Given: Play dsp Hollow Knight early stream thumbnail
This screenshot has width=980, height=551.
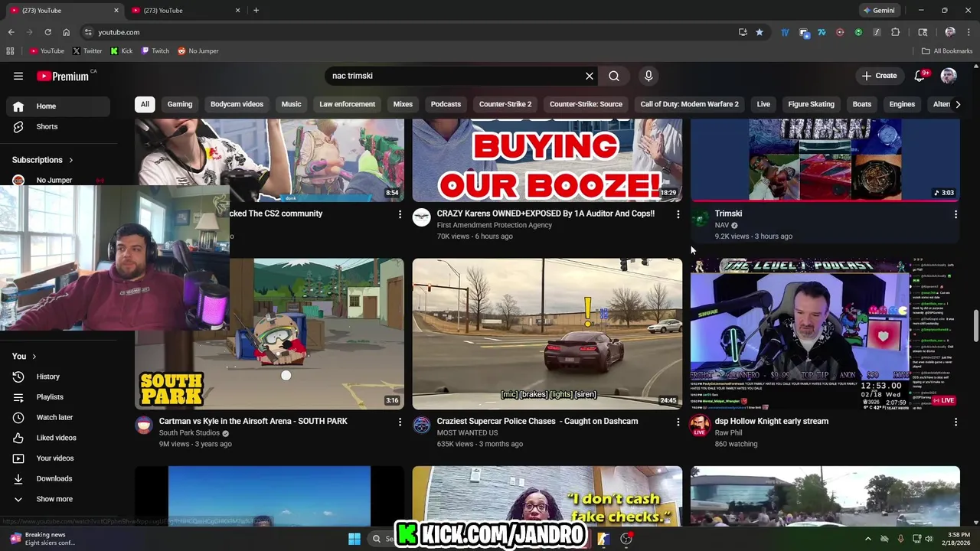Looking at the screenshot, I should coord(825,334).
